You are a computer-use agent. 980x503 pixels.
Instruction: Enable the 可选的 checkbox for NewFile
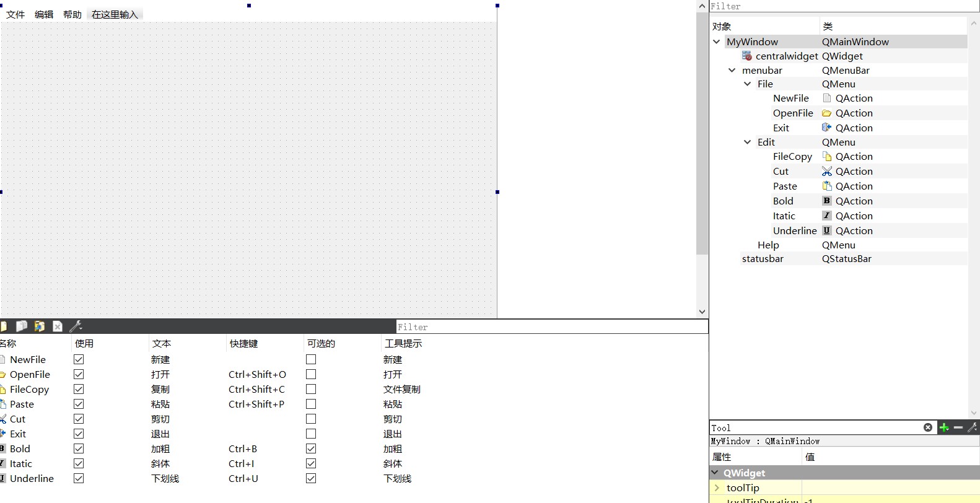coord(311,359)
